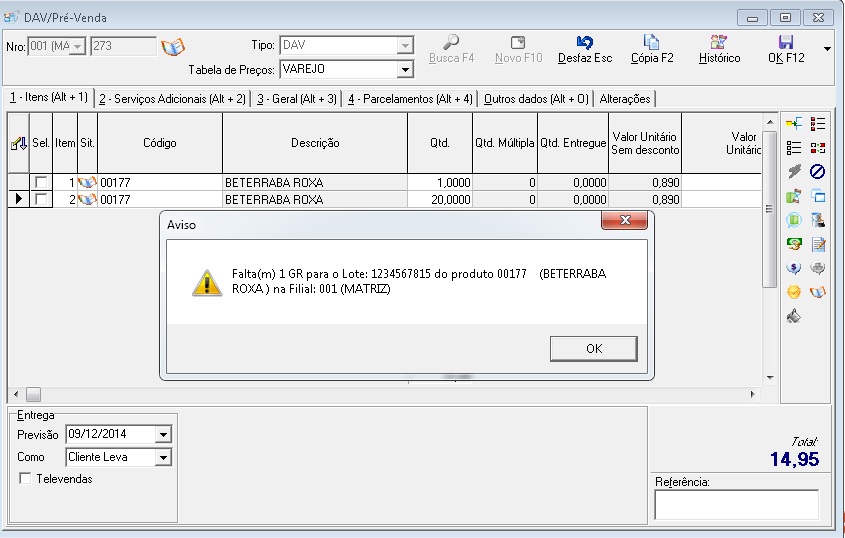Minimize the DAV/Pré-Venda window
The height and width of the screenshot is (538, 845).
[x=752, y=18]
